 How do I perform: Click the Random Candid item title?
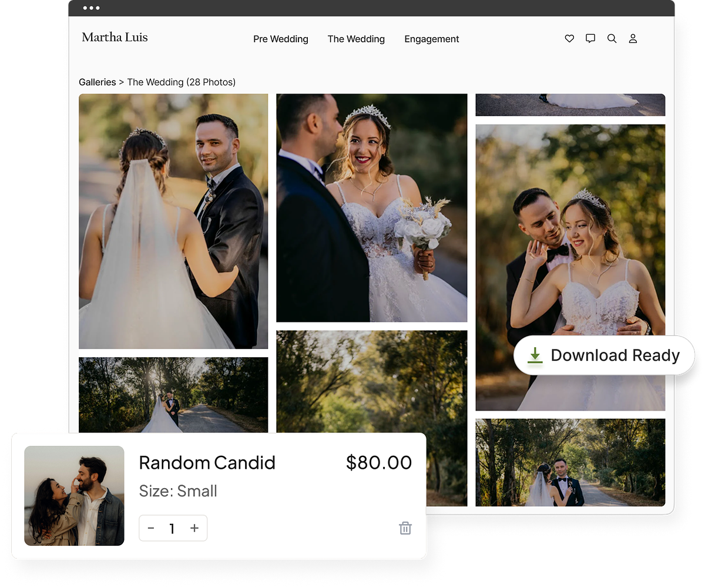207,463
